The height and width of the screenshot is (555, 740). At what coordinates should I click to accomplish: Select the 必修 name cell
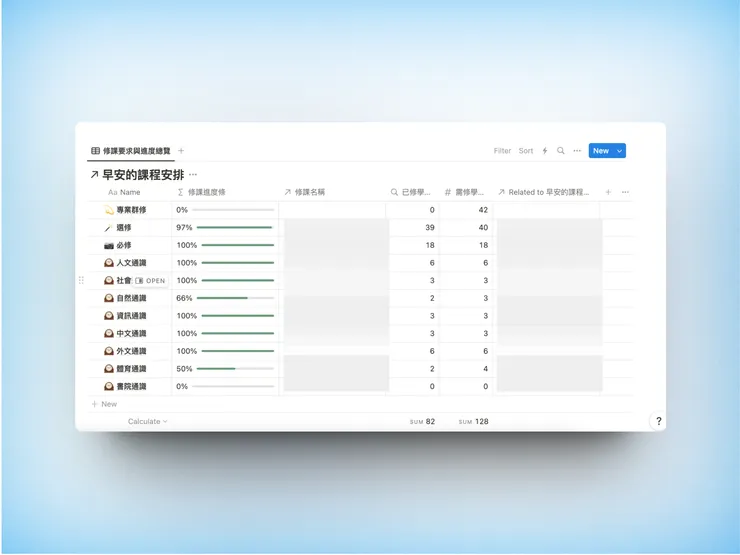130,245
